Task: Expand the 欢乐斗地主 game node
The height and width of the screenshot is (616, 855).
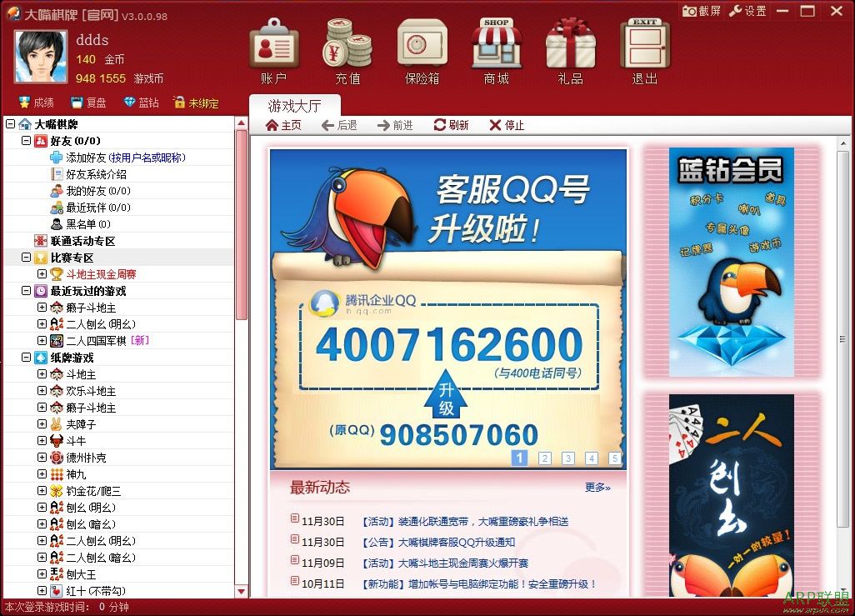Action: (x=42, y=391)
